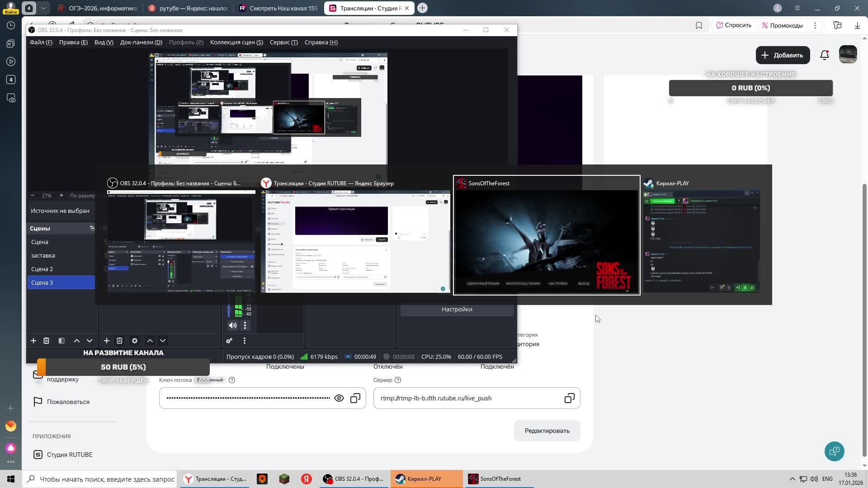Open advanced audio properties gears icon
The width and height of the screenshot is (868, 488).
(229, 341)
